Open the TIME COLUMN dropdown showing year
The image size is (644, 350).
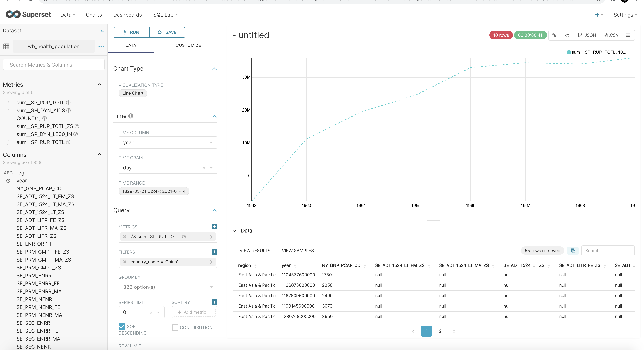pyautogui.click(x=168, y=142)
